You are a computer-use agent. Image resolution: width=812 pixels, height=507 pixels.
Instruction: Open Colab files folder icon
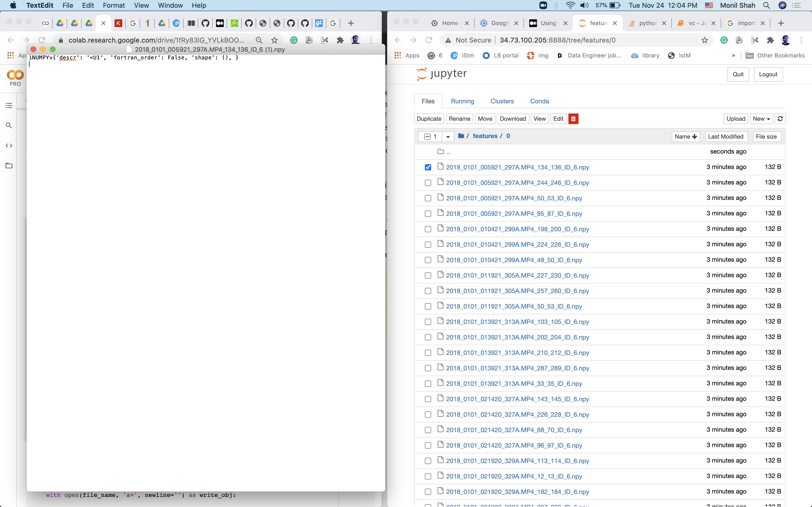click(x=9, y=166)
